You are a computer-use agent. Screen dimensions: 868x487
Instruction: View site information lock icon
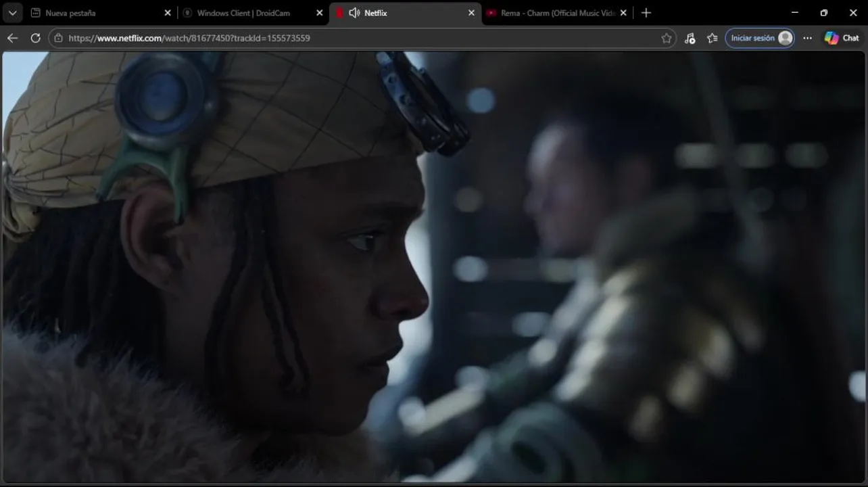59,39
